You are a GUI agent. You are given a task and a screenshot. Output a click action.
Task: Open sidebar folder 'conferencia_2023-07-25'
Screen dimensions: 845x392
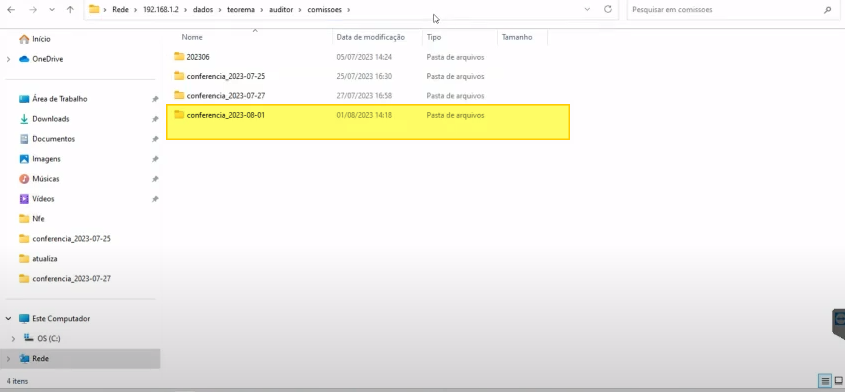[71, 238]
